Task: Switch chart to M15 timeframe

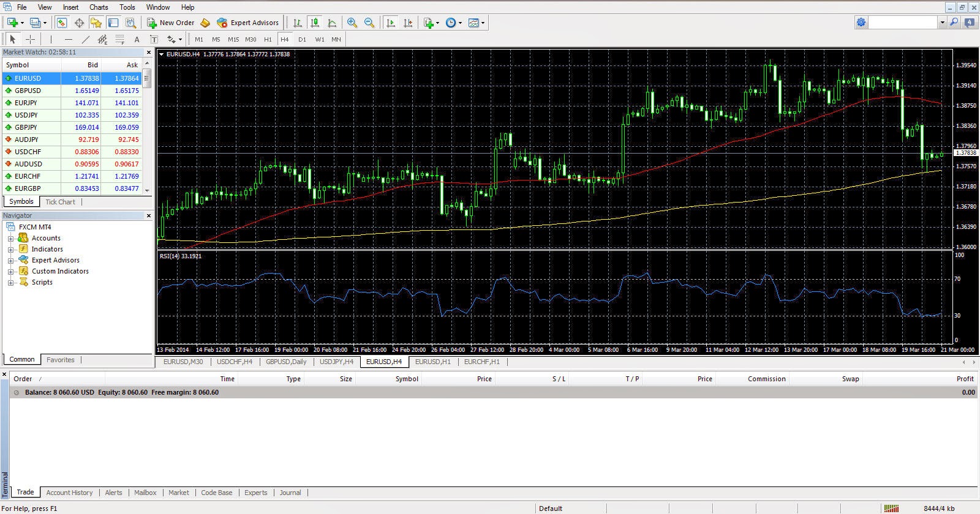Action: coord(233,39)
